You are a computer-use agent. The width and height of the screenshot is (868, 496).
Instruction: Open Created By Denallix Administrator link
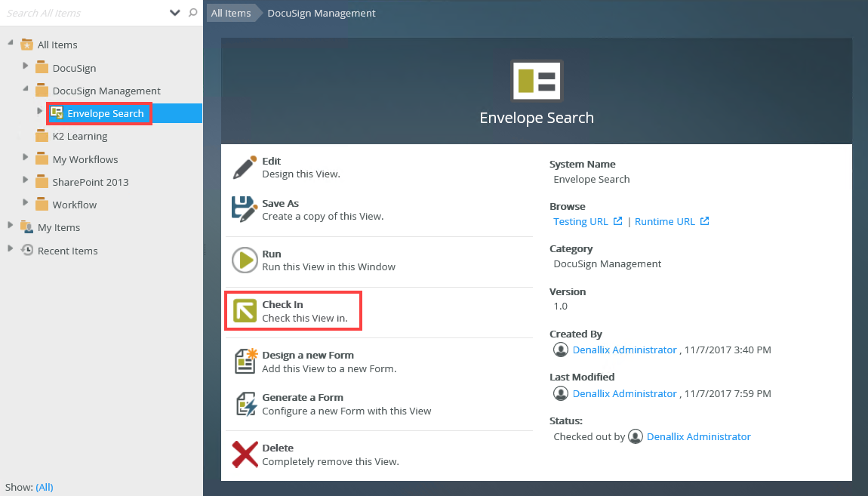(x=624, y=350)
